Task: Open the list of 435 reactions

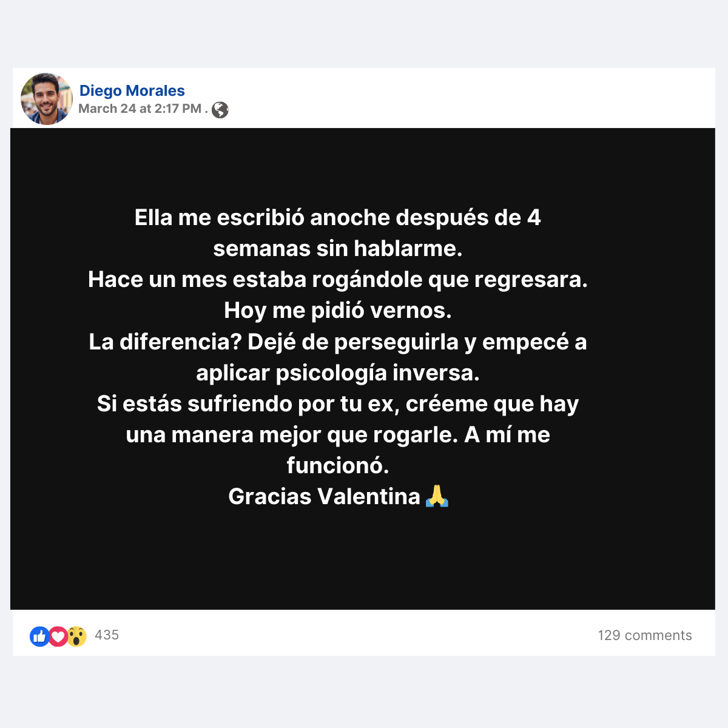Action: pyautogui.click(x=107, y=635)
